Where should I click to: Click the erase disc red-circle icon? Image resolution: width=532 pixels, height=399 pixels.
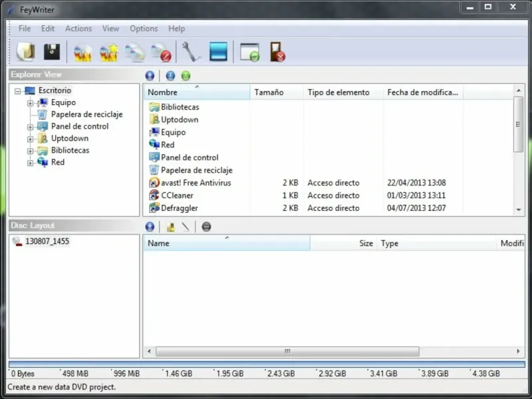161,53
